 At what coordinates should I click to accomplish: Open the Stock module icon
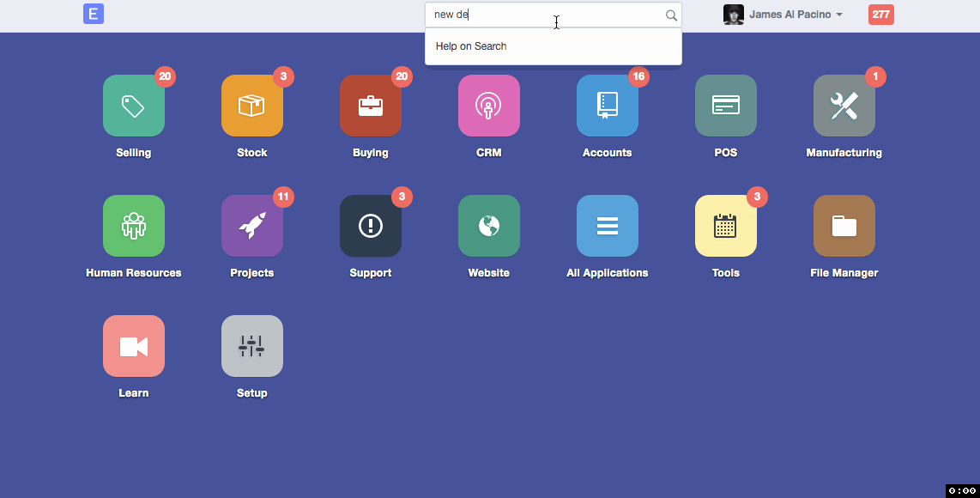pos(252,106)
